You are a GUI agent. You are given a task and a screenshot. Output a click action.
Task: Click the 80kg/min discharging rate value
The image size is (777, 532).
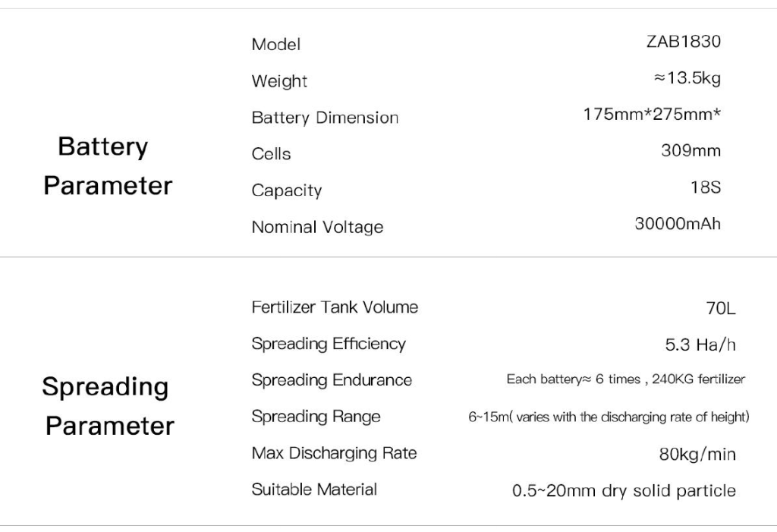697,455
